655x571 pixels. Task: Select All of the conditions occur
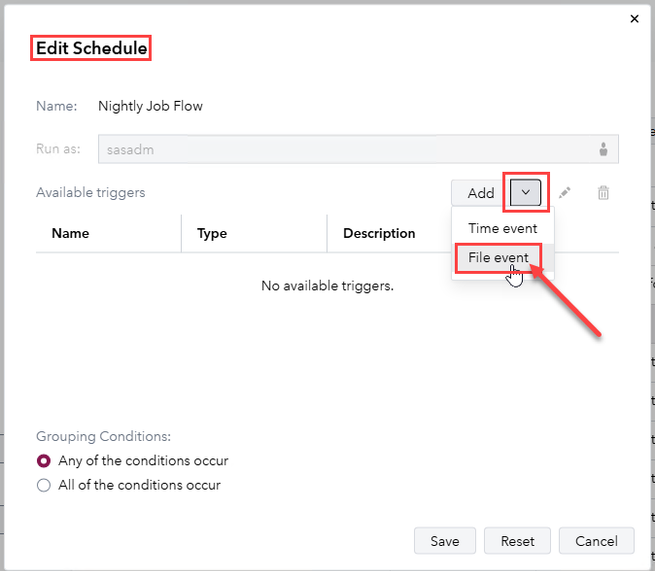43,485
